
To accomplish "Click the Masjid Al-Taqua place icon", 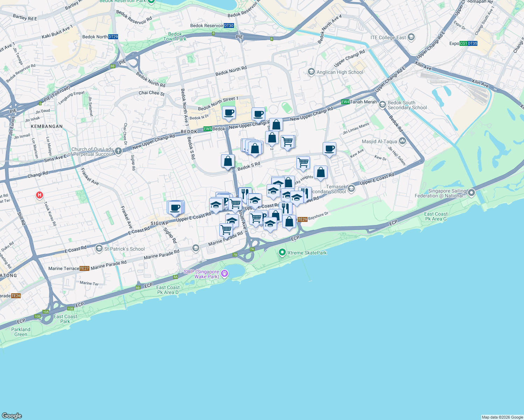I will [x=402, y=141].
